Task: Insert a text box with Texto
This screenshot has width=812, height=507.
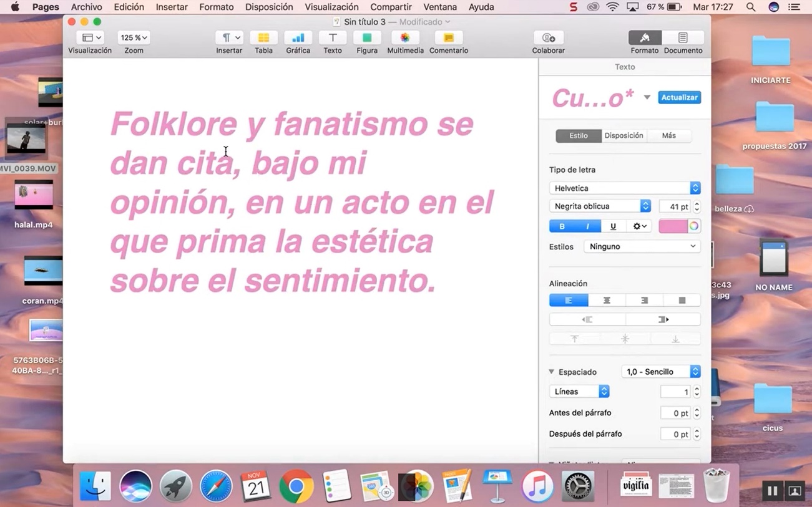Action: click(x=333, y=38)
